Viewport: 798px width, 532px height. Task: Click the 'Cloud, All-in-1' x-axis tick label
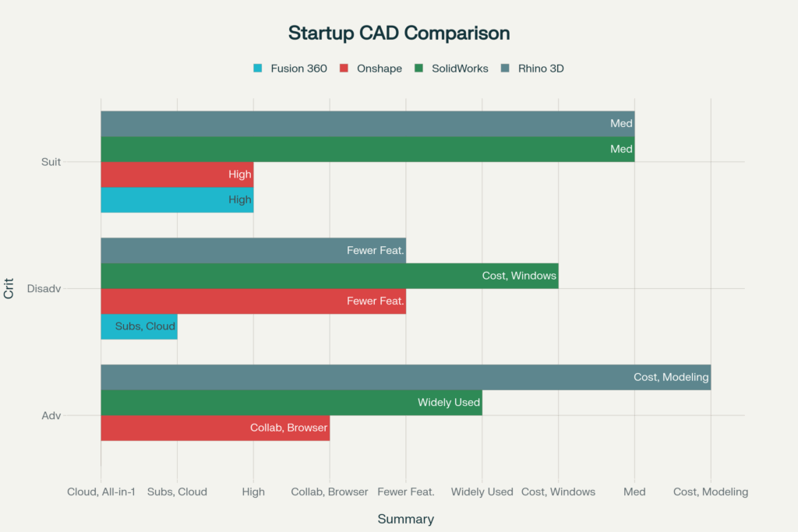[101, 491]
